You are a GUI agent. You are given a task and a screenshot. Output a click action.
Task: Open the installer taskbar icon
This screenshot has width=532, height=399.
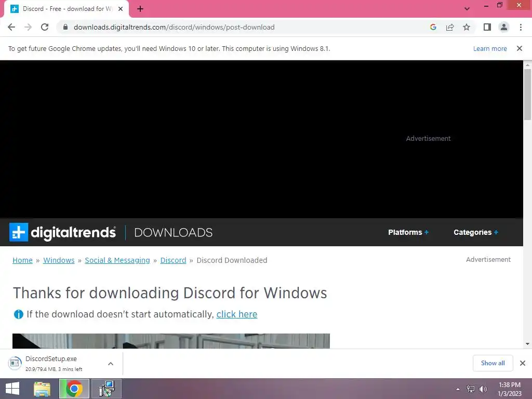(x=107, y=389)
